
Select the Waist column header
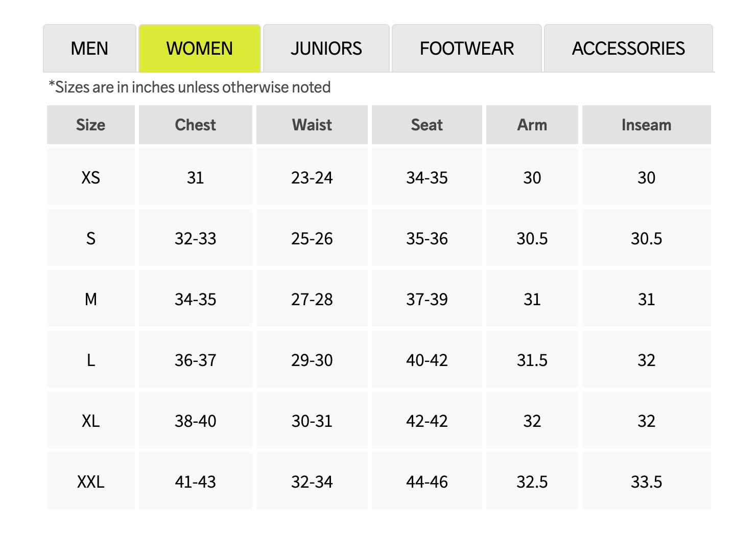click(312, 125)
